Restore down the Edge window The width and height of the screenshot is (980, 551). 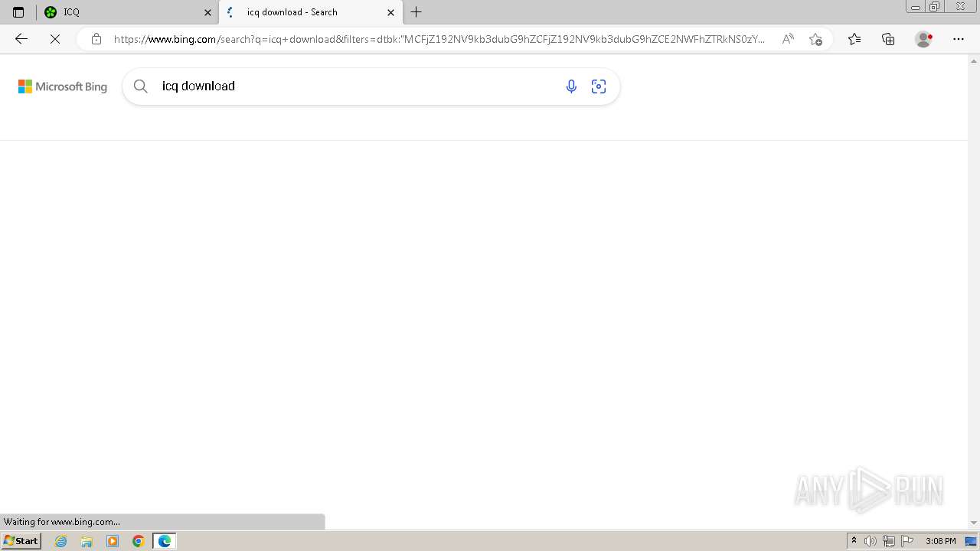[x=935, y=7]
